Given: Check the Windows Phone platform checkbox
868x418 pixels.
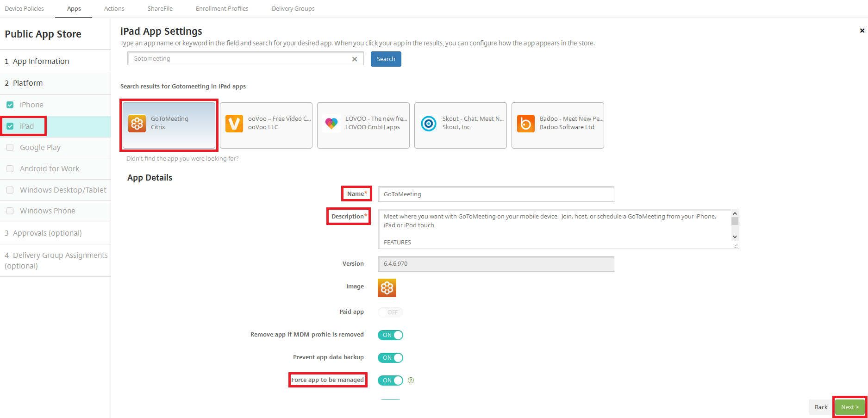Looking at the screenshot, I should pos(10,211).
